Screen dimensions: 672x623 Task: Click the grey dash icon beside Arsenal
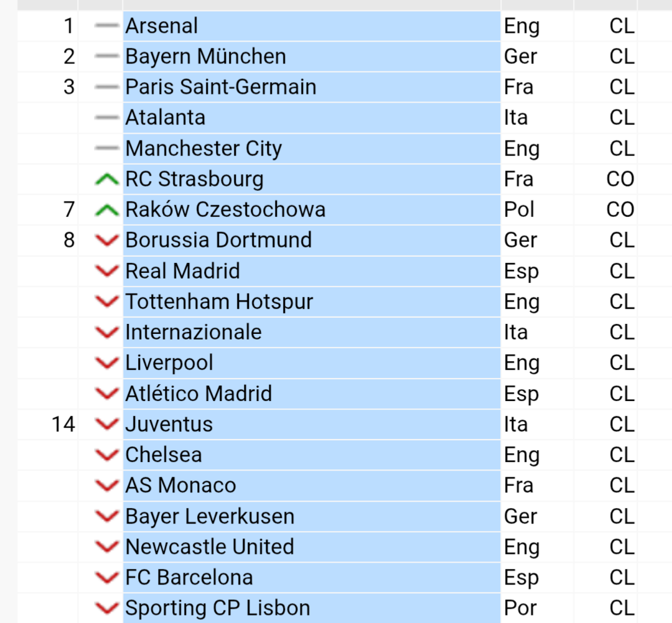(x=107, y=26)
